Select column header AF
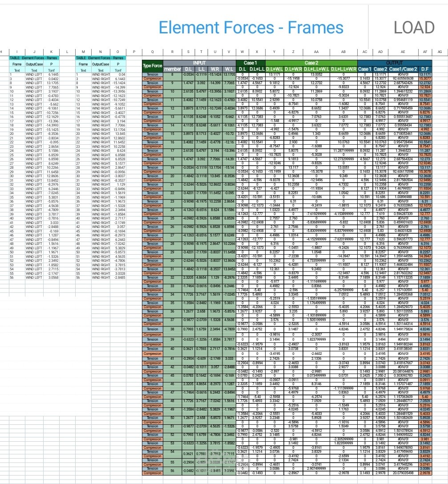Screen dimensions: 448x484 (x=425, y=52)
